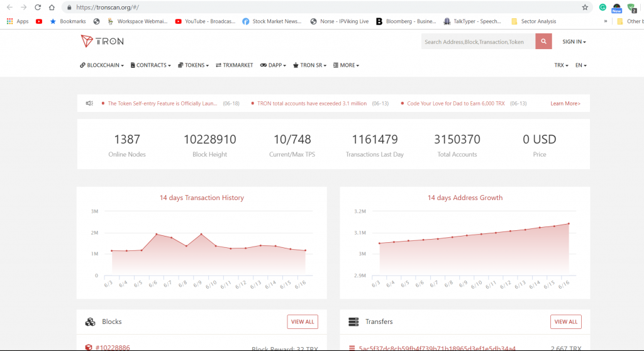644x351 pixels.
Task: Open Sector Analysis bookmark folder
Action: (533, 21)
